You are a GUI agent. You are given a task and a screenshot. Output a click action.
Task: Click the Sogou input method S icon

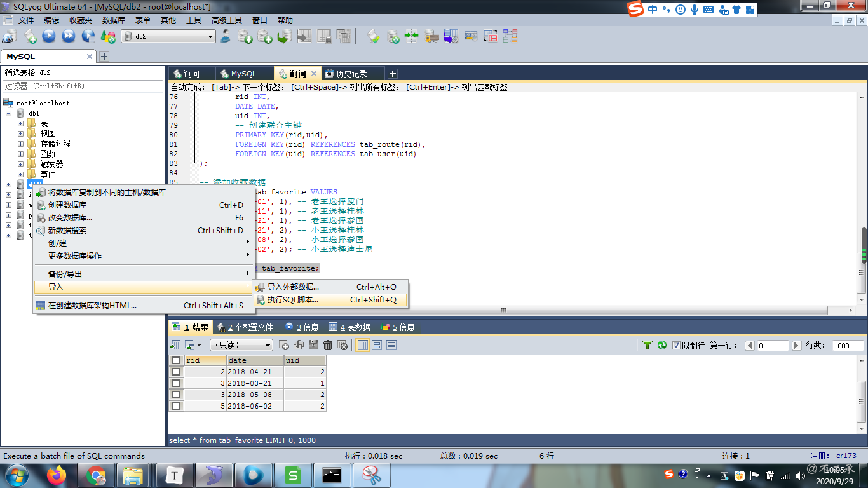coord(635,9)
